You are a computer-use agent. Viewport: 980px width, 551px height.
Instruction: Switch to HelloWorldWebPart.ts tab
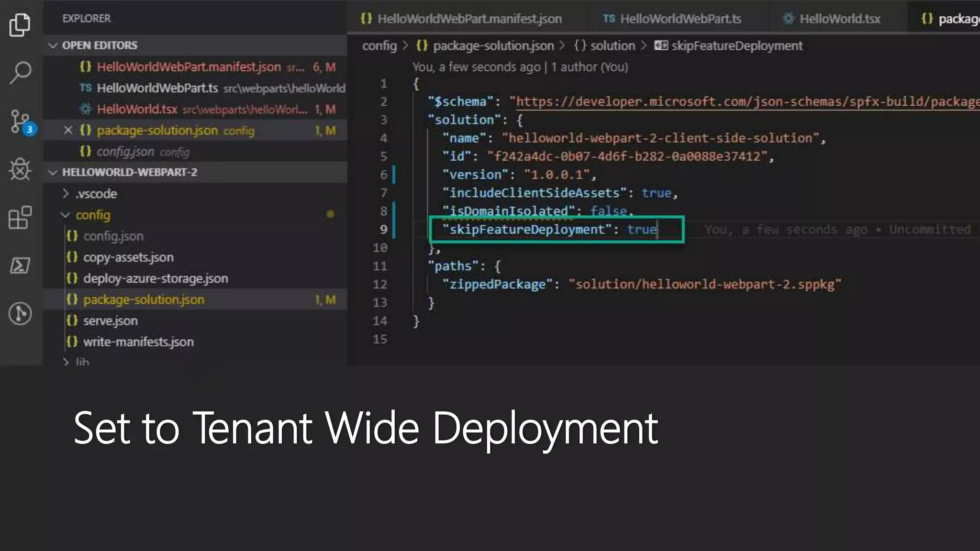click(672, 19)
